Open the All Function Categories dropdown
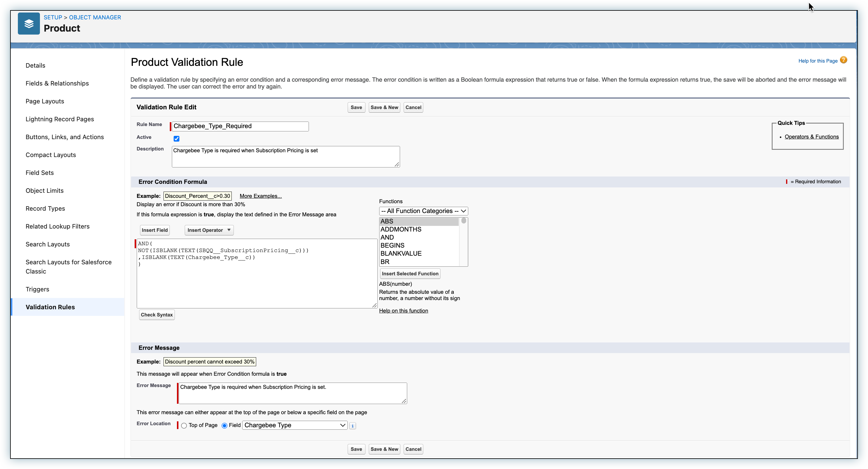The width and height of the screenshot is (868, 469). pos(423,211)
